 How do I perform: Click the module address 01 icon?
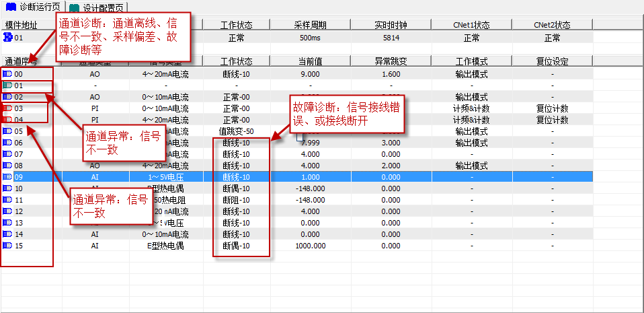(8, 38)
